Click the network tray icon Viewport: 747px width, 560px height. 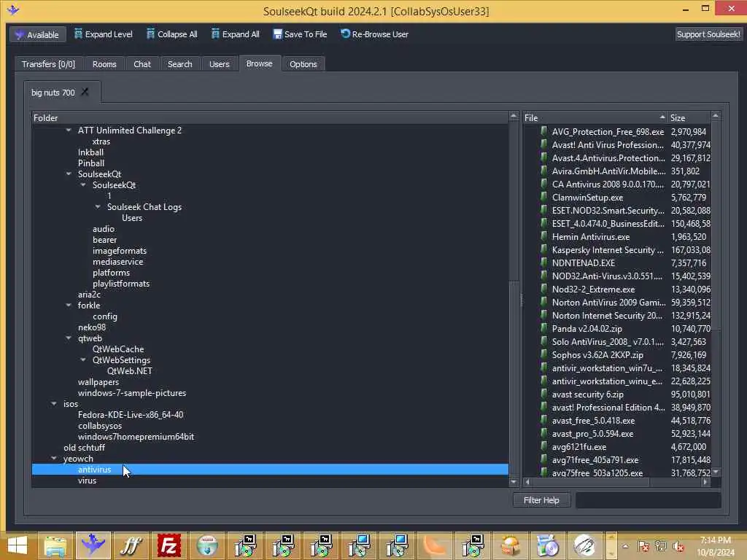coord(661,546)
